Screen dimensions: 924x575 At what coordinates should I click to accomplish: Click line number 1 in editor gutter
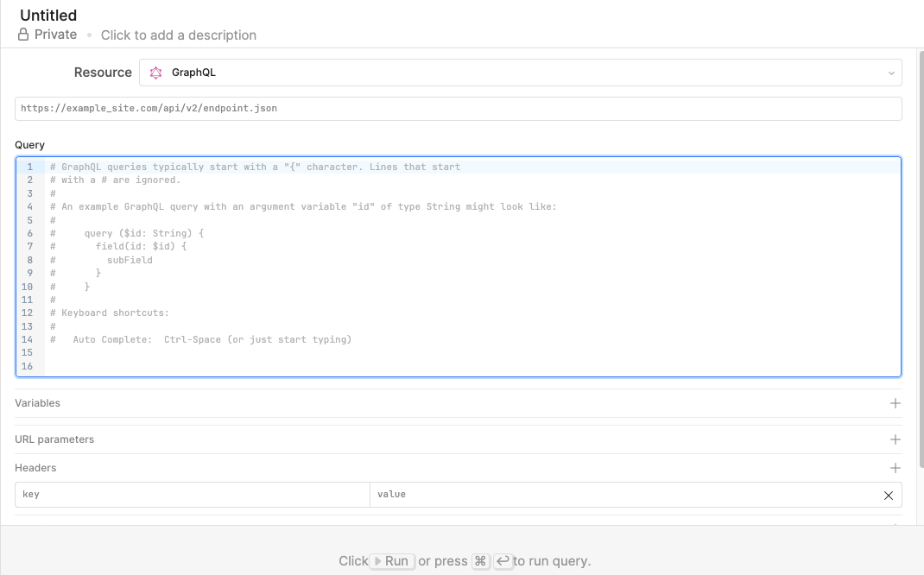click(29, 167)
